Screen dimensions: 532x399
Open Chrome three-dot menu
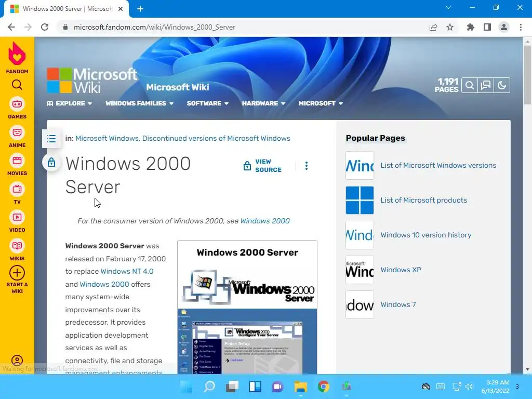[x=521, y=27]
